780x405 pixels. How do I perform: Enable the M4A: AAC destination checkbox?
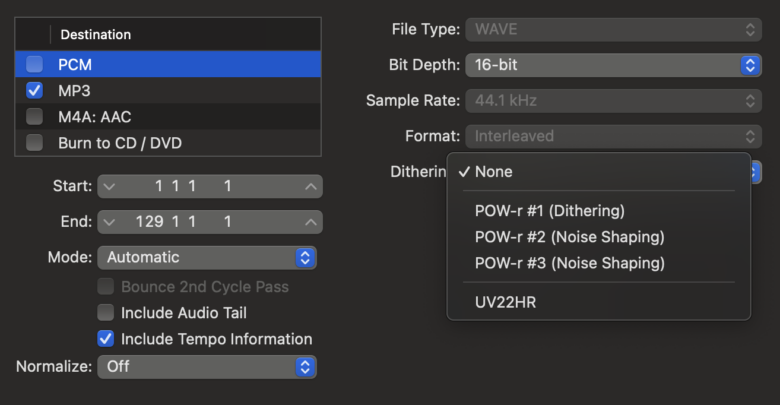tap(35, 116)
